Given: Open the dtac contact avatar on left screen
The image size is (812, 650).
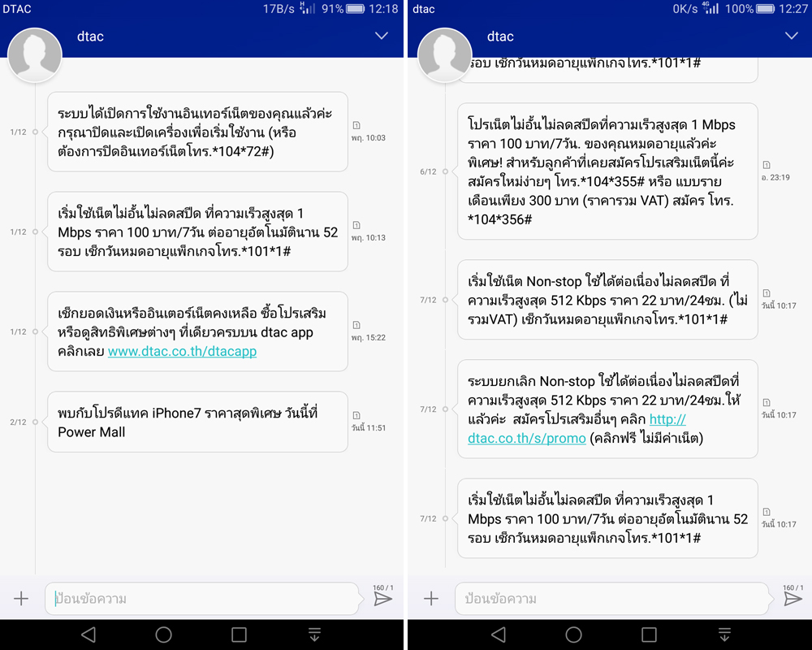Looking at the screenshot, I should (35, 55).
